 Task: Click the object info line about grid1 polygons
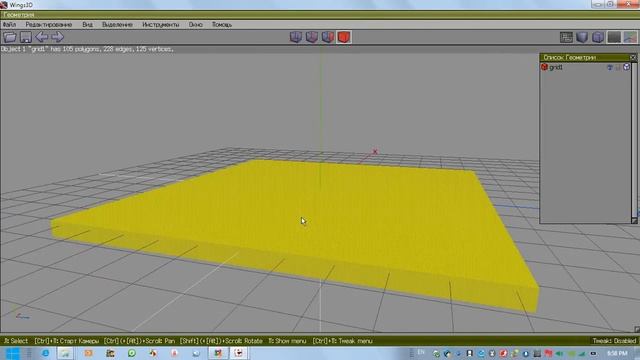pos(87,49)
